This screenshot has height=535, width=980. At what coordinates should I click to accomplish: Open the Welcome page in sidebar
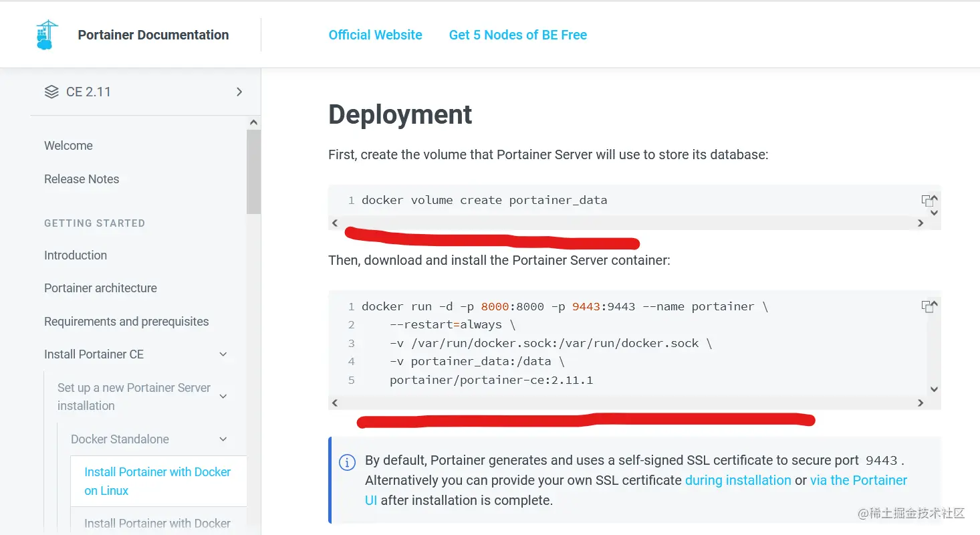(x=68, y=146)
